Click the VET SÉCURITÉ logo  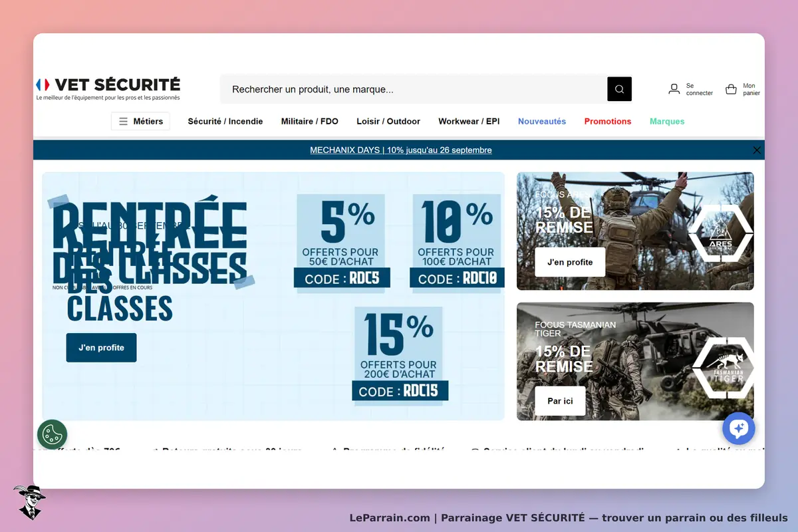tap(108, 88)
